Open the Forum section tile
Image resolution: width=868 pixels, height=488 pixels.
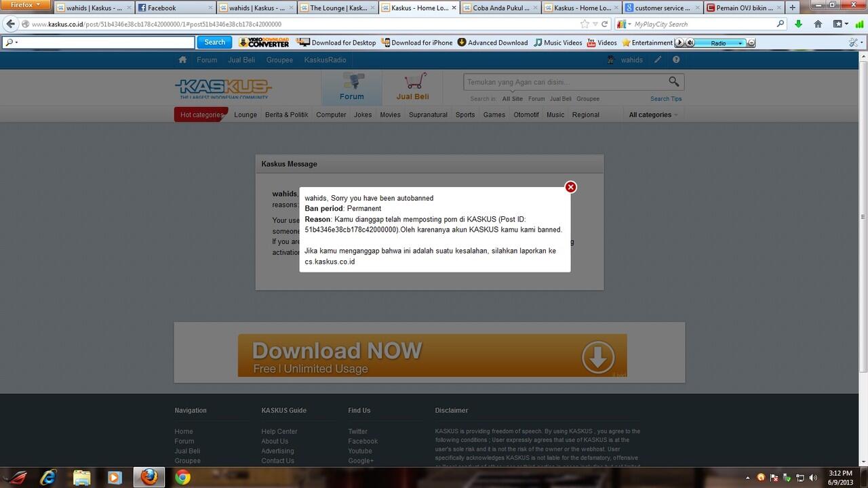pyautogui.click(x=351, y=87)
